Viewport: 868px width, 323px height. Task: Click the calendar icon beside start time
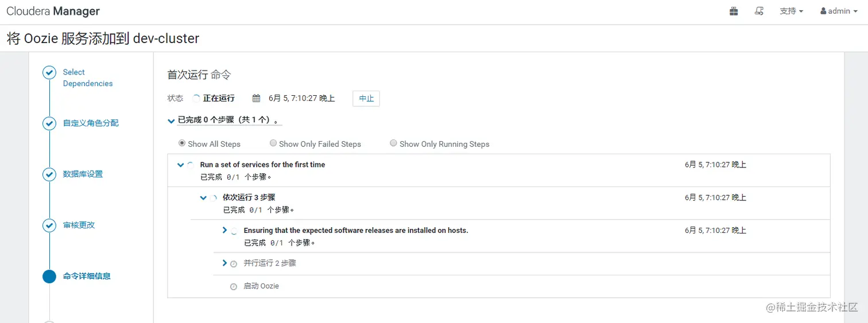[x=257, y=98]
